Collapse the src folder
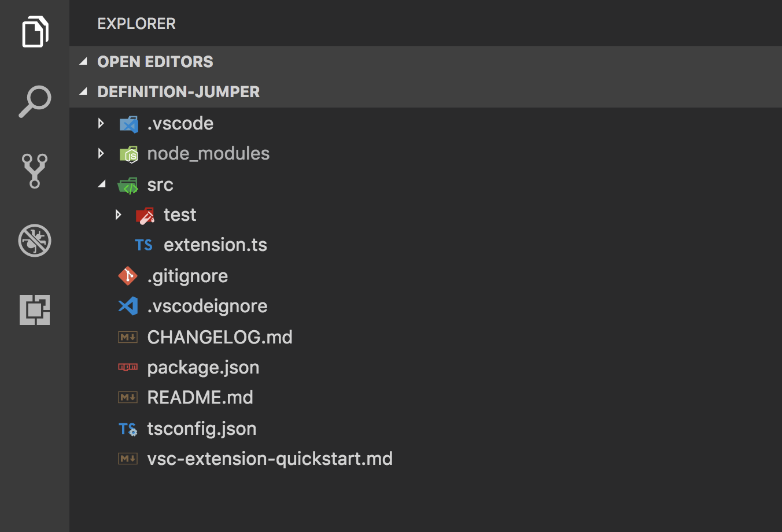The height and width of the screenshot is (532, 782). coord(102,184)
